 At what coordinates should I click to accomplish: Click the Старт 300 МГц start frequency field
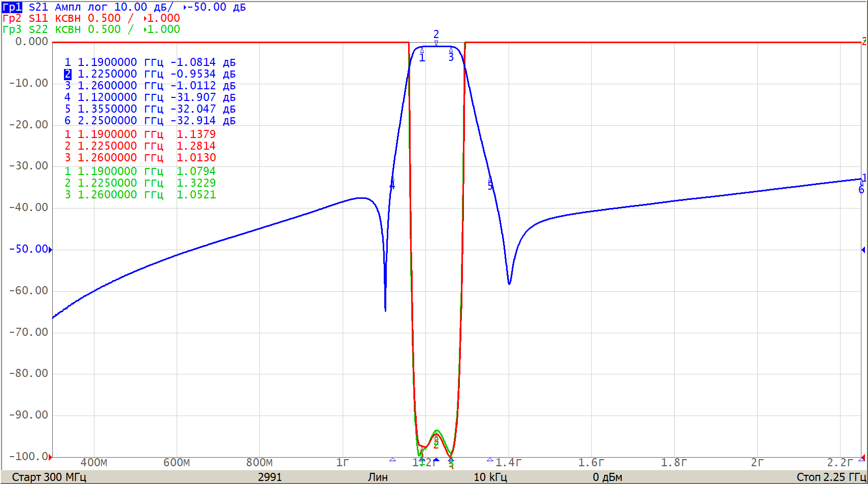[49, 477]
